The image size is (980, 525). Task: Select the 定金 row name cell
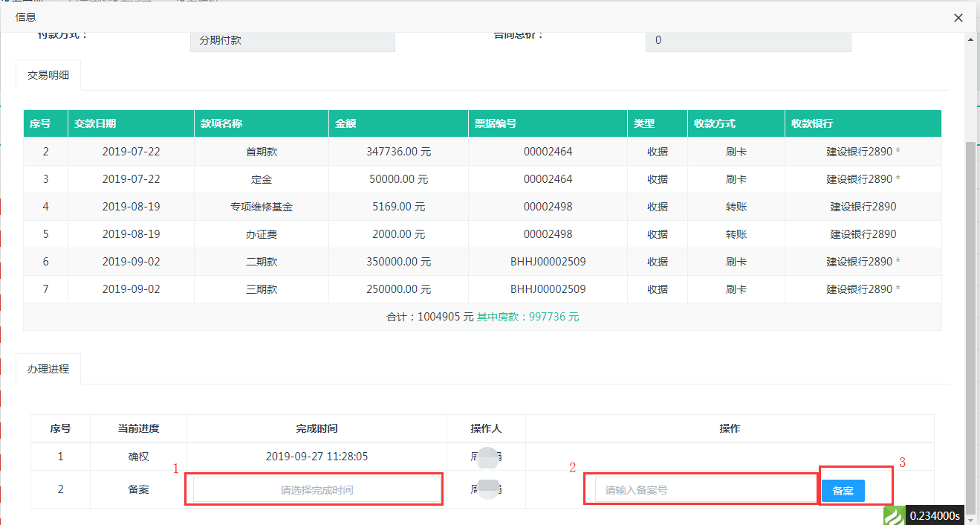[x=262, y=179]
